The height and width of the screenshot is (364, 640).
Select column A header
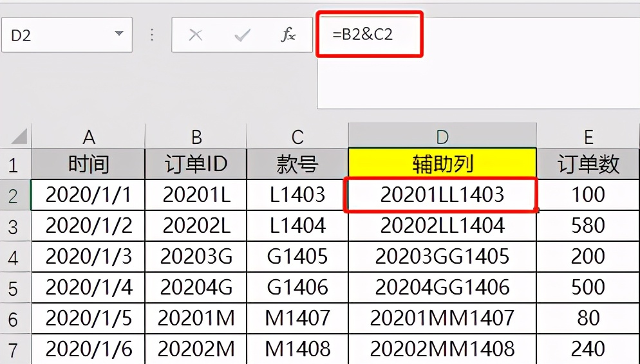coord(89,136)
